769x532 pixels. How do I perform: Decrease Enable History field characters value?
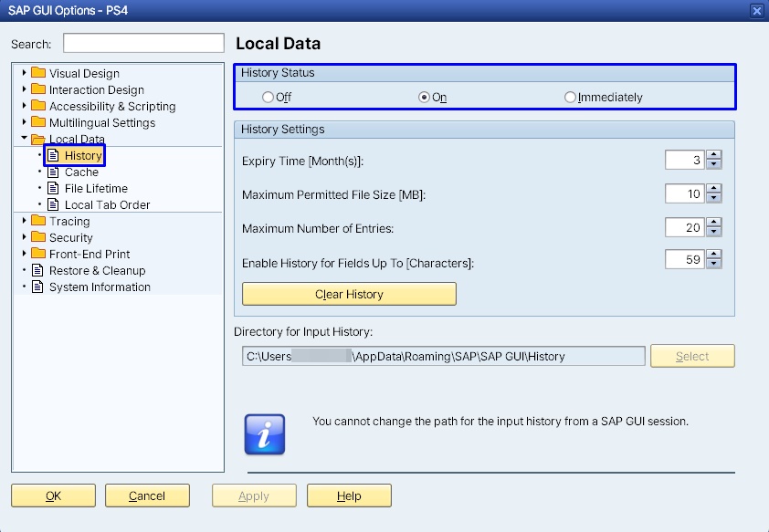click(714, 264)
